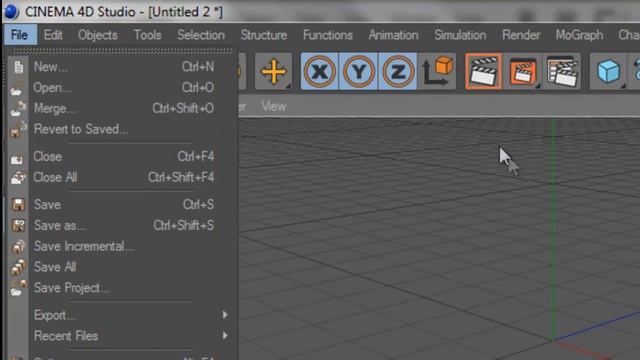The image size is (640, 360).
Task: Open the Render Settings icon
Action: (562, 71)
